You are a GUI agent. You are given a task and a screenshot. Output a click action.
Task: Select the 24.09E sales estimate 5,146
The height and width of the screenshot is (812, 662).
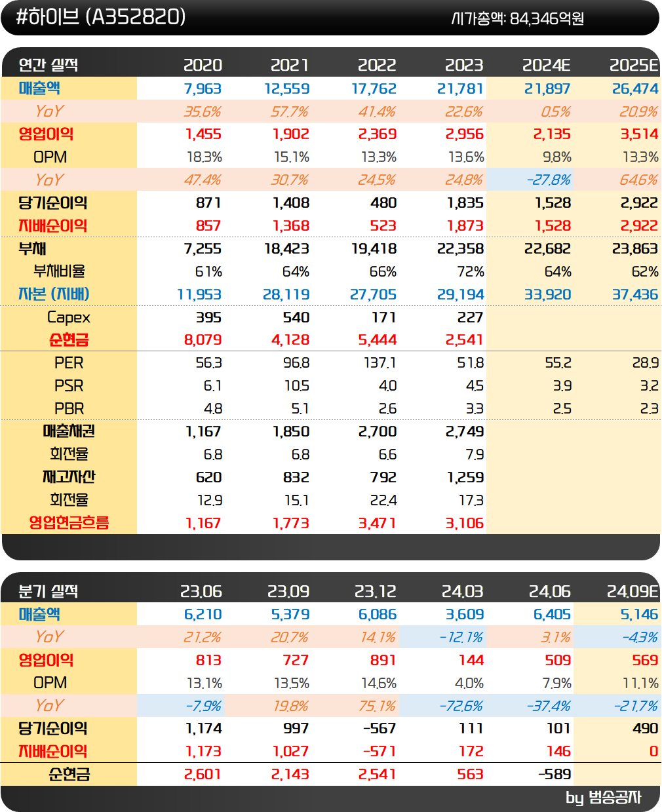[639, 614]
